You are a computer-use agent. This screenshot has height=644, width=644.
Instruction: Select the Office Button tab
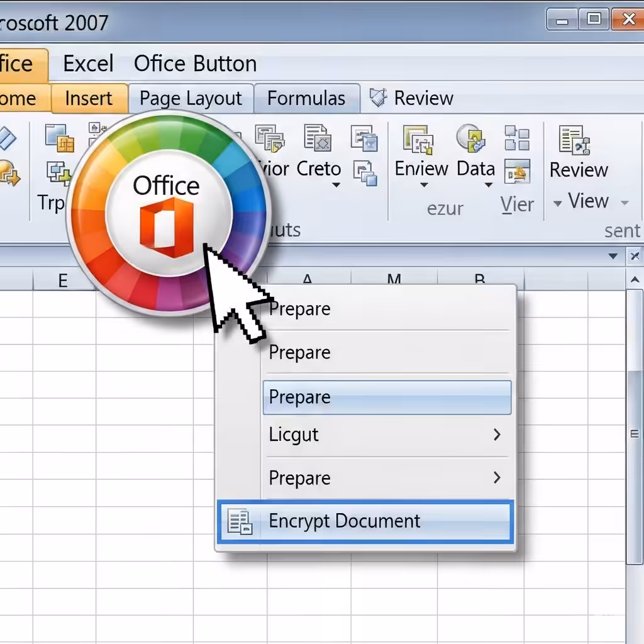[196, 64]
